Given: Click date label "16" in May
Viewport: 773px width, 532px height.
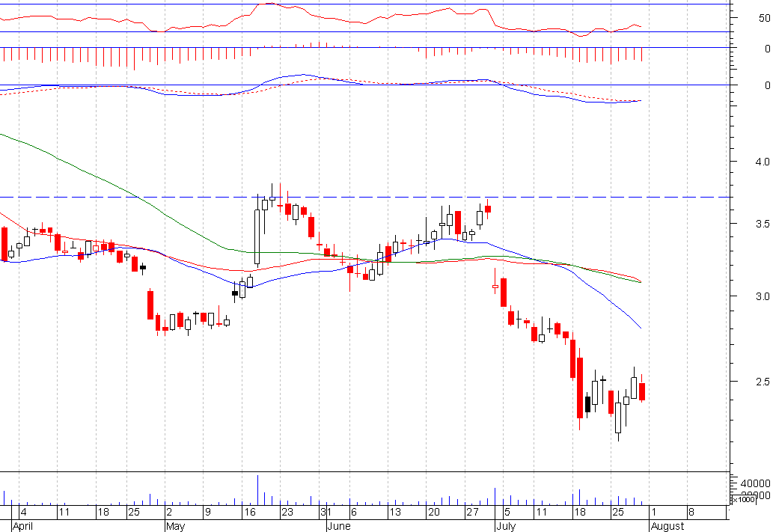Looking at the screenshot, I should [250, 513].
